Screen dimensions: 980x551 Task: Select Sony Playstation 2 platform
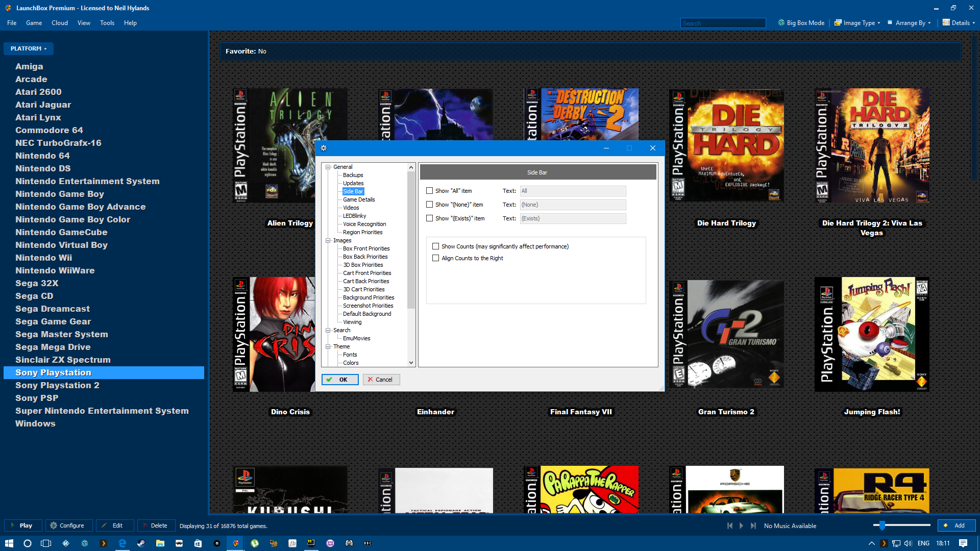coord(57,385)
